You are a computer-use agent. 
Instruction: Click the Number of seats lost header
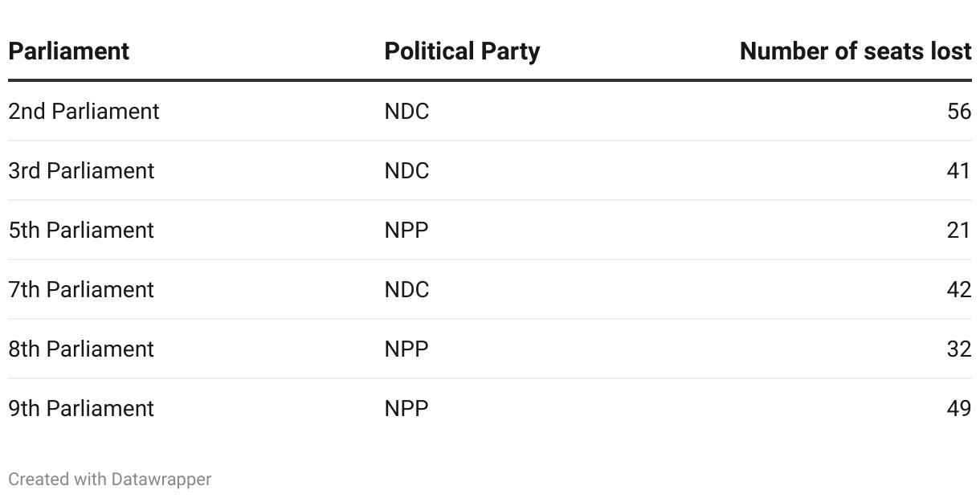pos(855,51)
